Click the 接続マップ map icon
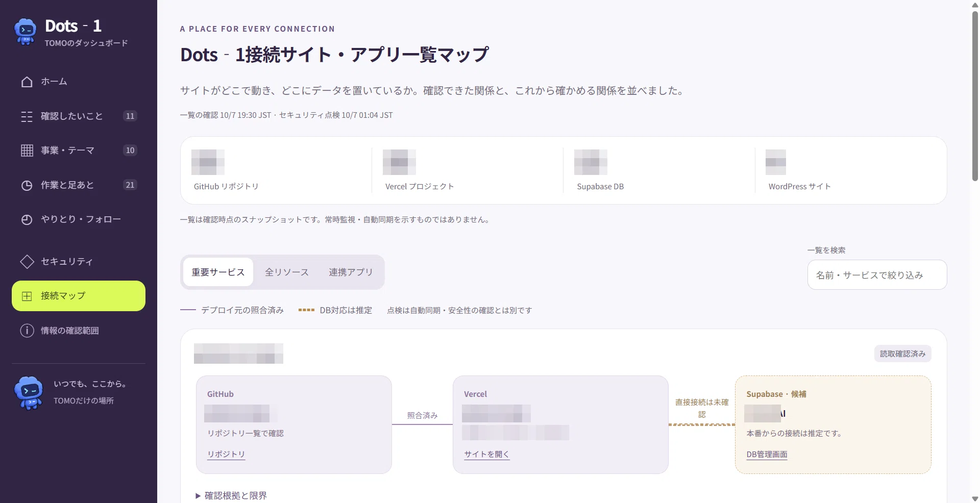Viewport: 980px width, 503px height. 27,296
